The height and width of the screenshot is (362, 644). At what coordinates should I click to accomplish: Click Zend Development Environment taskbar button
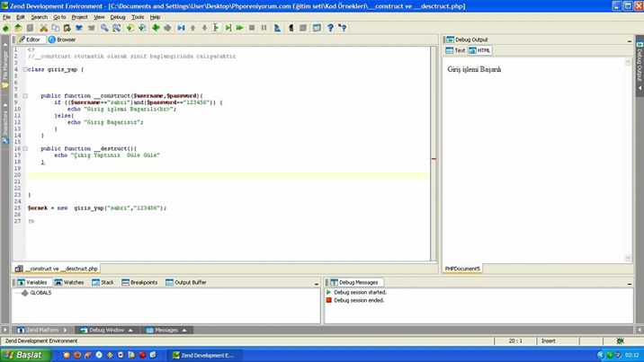click(x=203, y=356)
